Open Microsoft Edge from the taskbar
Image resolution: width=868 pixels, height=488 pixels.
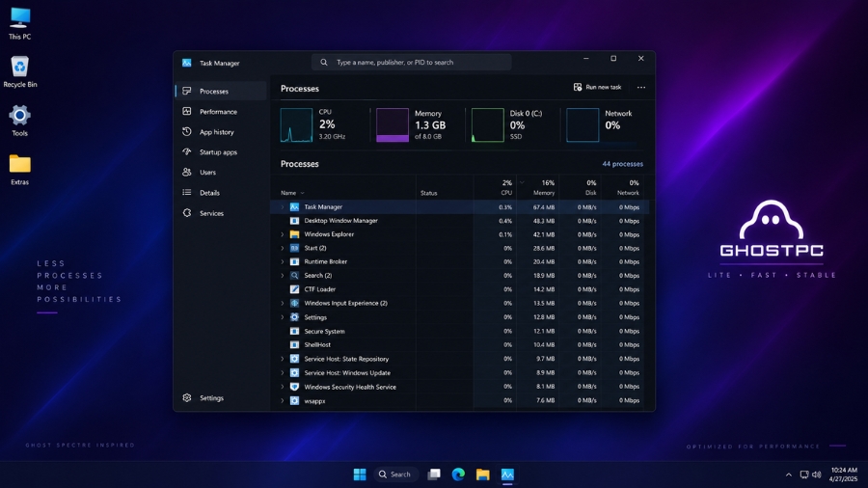(458, 474)
